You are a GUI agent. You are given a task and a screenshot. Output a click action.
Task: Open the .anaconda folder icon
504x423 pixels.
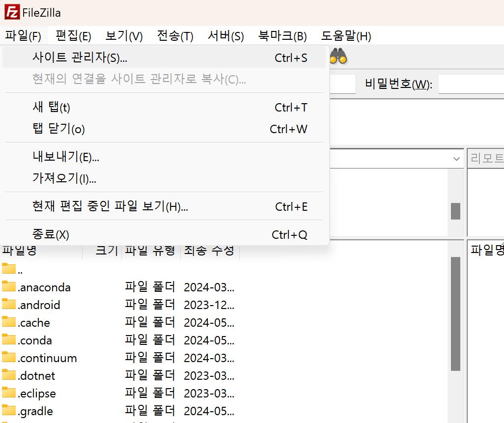[x=9, y=286]
